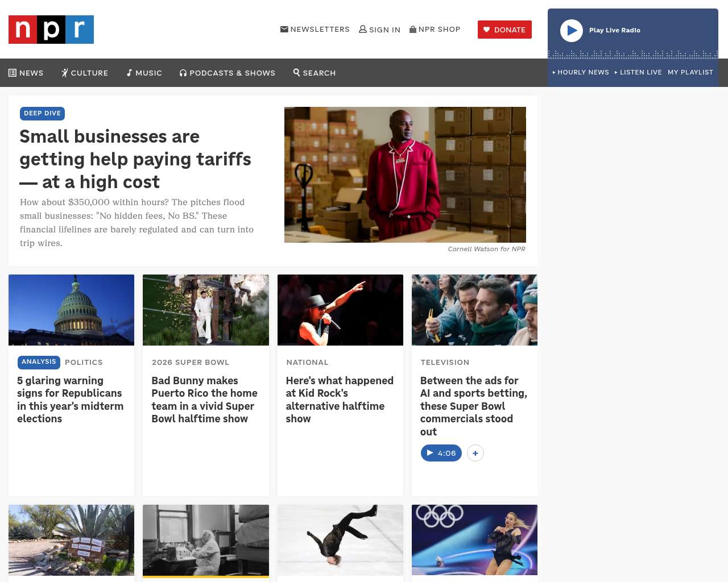Image resolution: width=728 pixels, height=582 pixels.
Task: Open the Bad Bunny Puerto Rico headline
Action: 205,400
